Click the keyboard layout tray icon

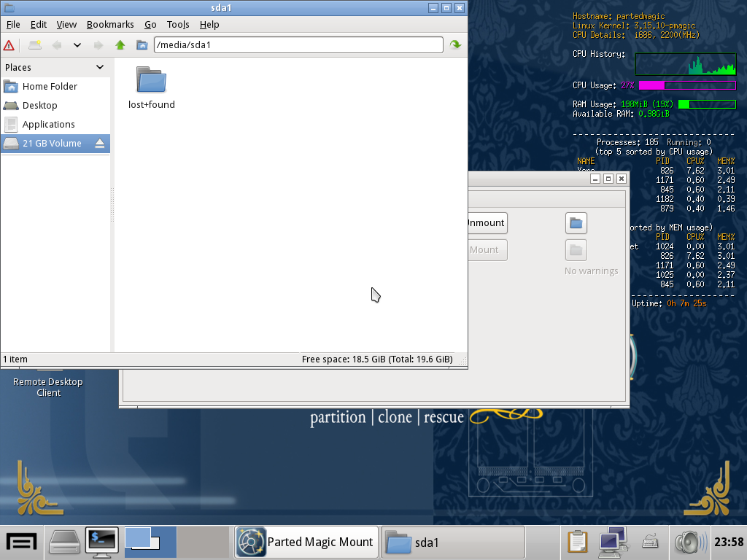tap(650, 542)
